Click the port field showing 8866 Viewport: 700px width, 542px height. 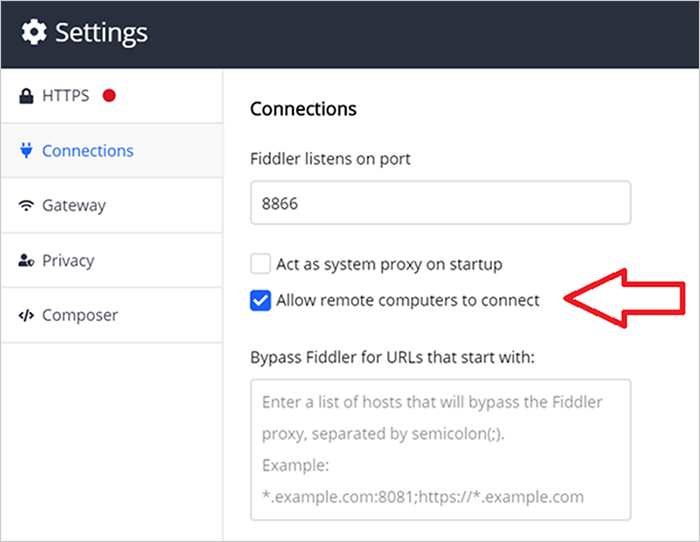point(441,203)
